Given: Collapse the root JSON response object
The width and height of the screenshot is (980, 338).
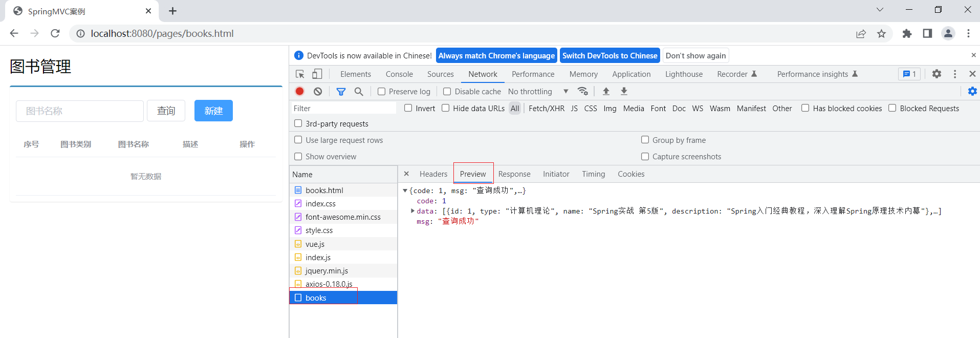Looking at the screenshot, I should click(x=405, y=191).
